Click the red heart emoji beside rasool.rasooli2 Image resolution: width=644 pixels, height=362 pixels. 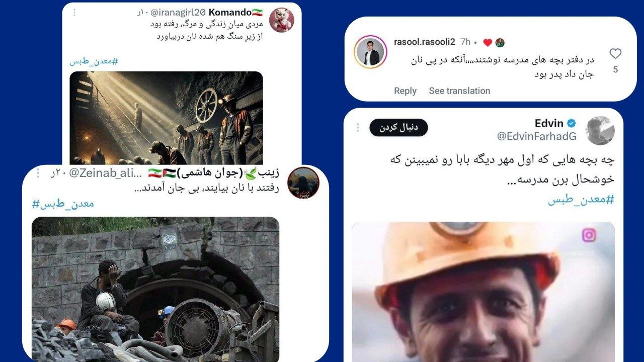click(488, 43)
